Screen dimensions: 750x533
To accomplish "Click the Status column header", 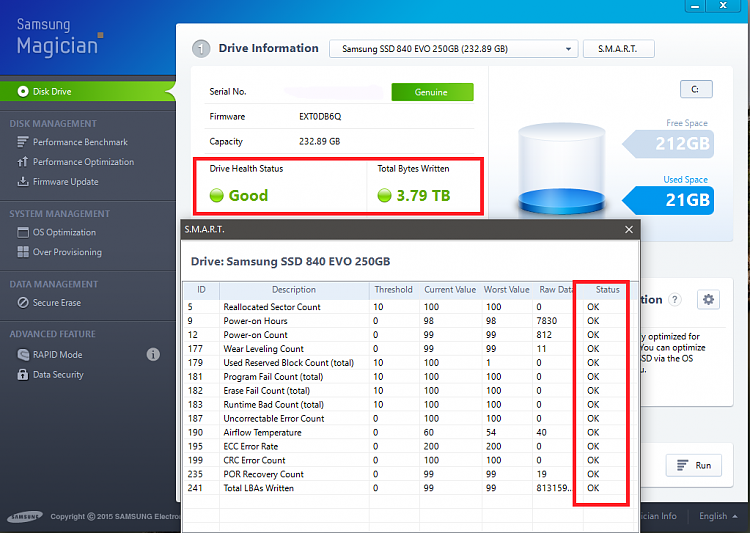I will pos(607,290).
